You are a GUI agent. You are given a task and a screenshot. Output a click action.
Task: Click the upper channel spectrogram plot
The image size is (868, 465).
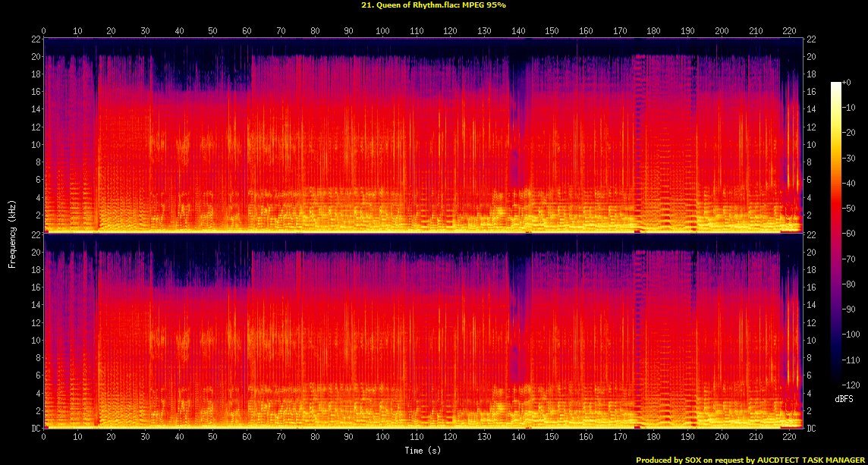click(423, 134)
